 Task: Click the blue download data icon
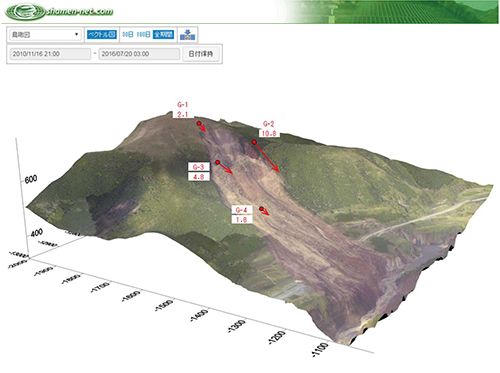click(x=187, y=35)
